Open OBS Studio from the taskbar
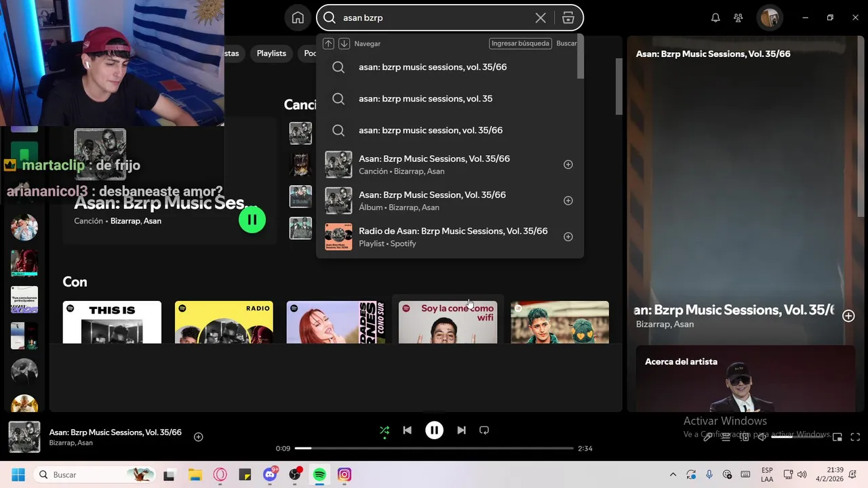Image resolution: width=868 pixels, height=488 pixels. tap(295, 474)
